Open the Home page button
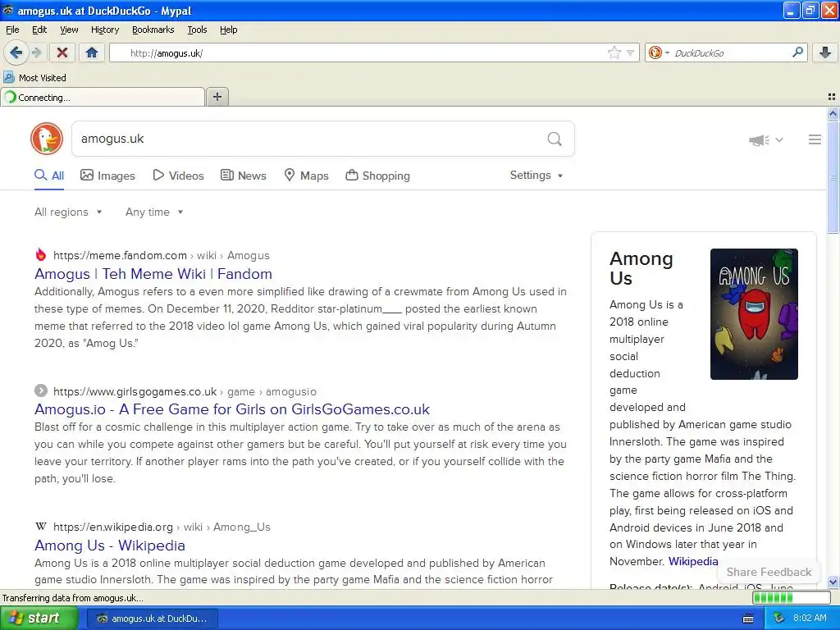The image size is (840, 630). coord(92,52)
